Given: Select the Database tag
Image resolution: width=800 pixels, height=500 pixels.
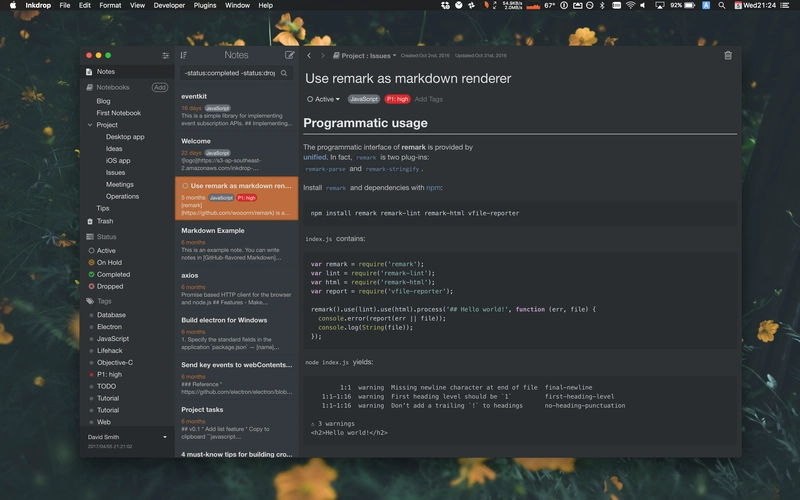Looking at the screenshot, I should tap(111, 315).
